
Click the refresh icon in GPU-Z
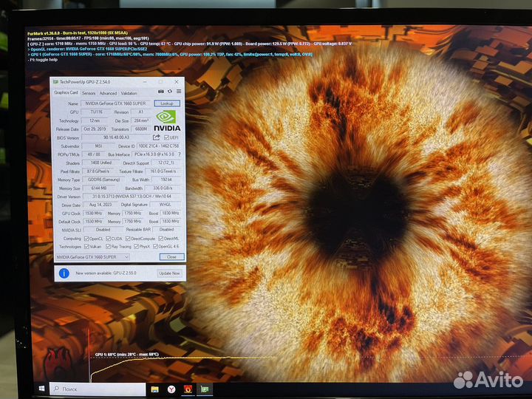click(x=171, y=92)
